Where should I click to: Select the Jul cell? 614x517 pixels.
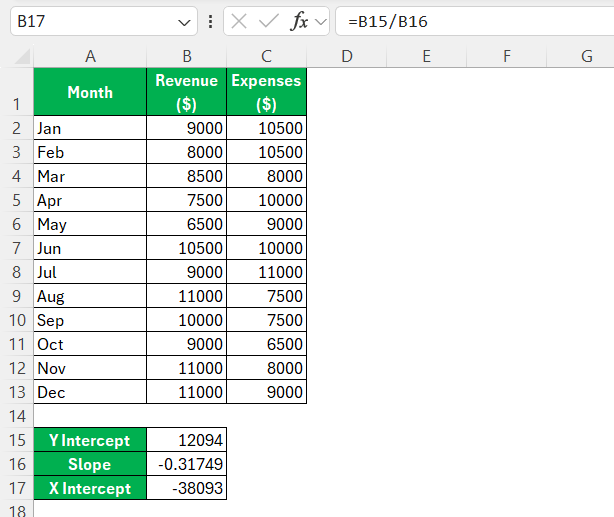90,272
